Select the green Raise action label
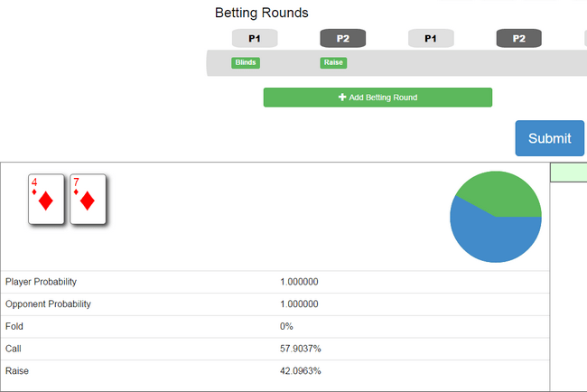587x392 pixels. [333, 62]
